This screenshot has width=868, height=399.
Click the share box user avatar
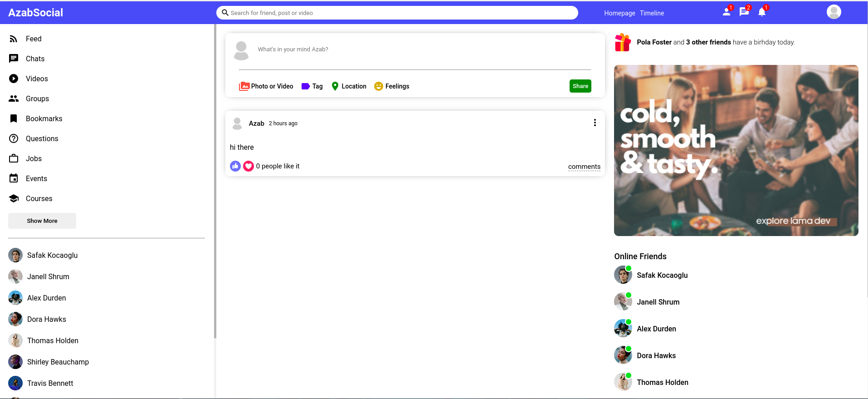[x=241, y=51]
